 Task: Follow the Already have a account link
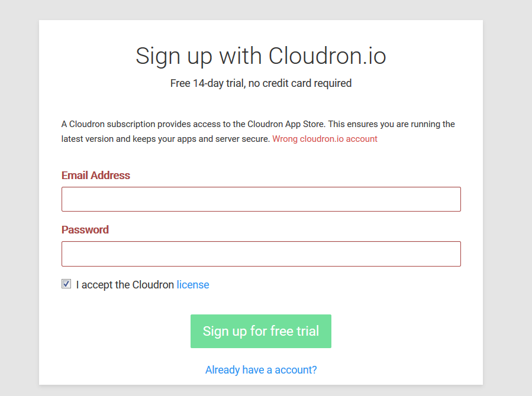click(x=261, y=370)
